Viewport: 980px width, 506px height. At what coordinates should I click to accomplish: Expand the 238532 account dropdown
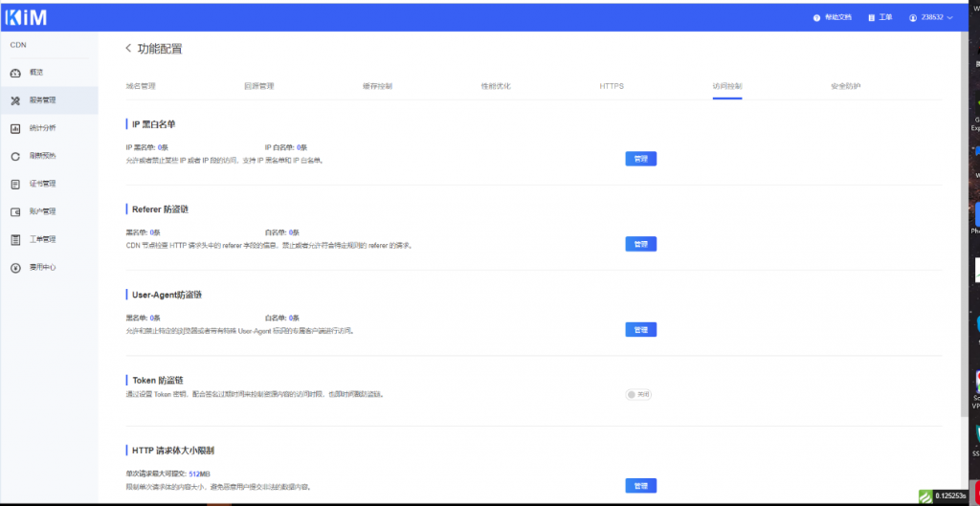click(x=949, y=18)
